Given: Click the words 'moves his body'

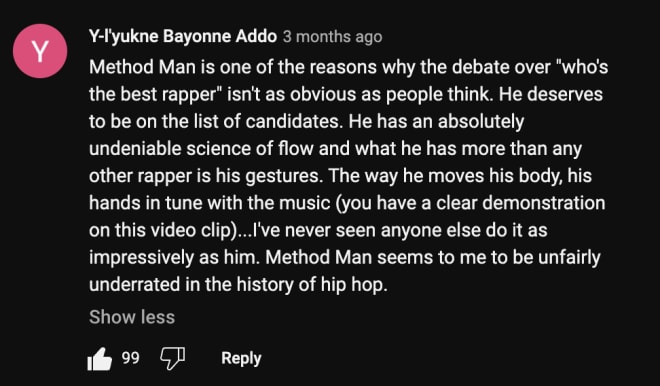Looking at the screenshot, I should pos(496,176).
